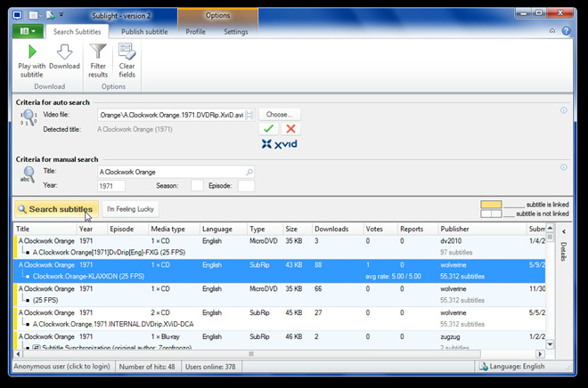Screen dimensions: 588x388
Task: Click the language icon in status bar
Action: (x=484, y=367)
